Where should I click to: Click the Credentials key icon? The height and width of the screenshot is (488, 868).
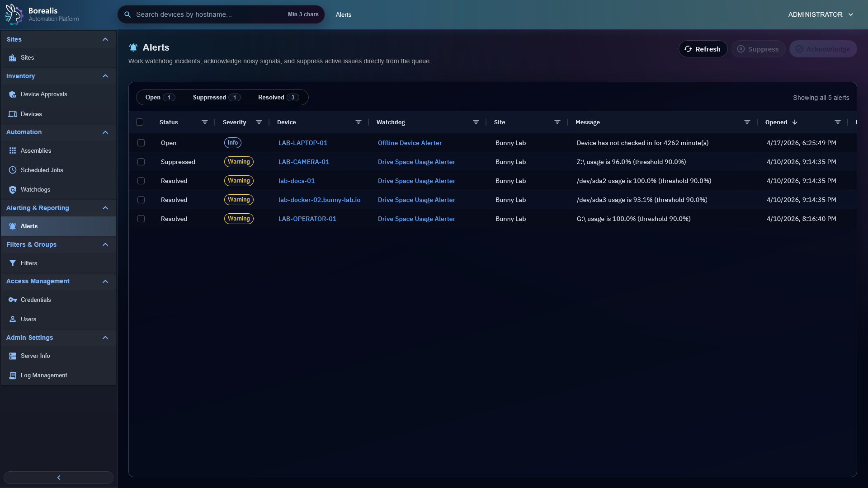point(13,300)
